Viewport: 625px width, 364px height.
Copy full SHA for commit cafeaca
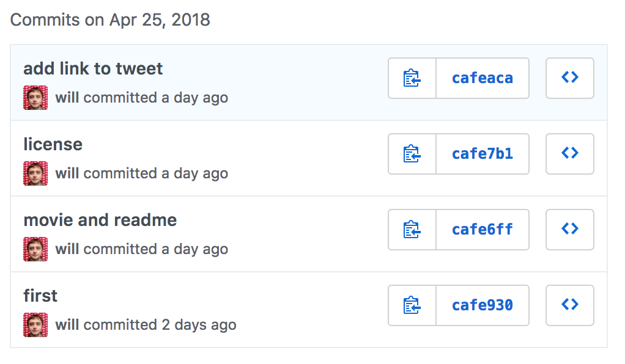[412, 78]
